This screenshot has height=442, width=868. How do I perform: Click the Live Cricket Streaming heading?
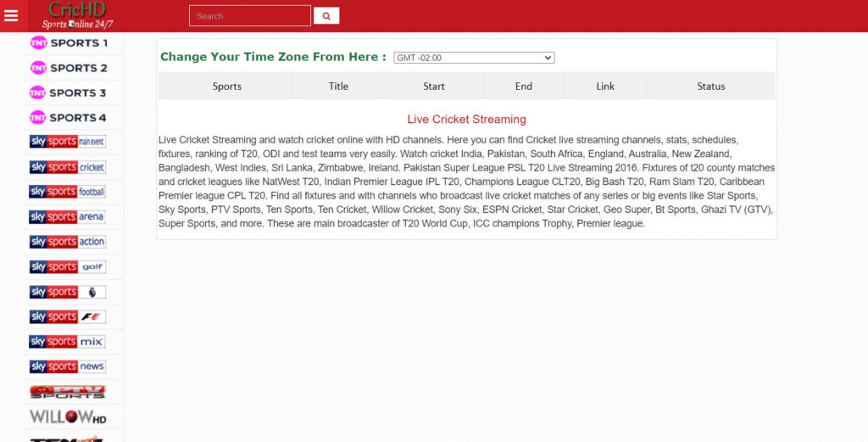(467, 119)
